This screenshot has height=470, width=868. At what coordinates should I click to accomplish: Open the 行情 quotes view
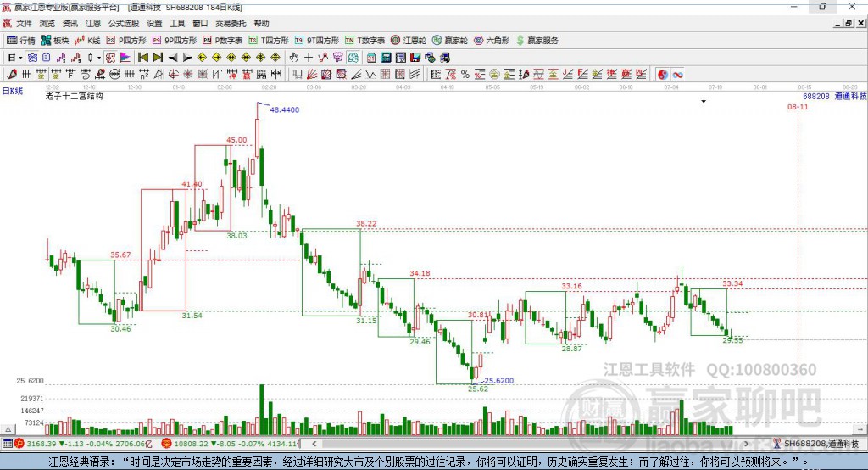(21, 41)
